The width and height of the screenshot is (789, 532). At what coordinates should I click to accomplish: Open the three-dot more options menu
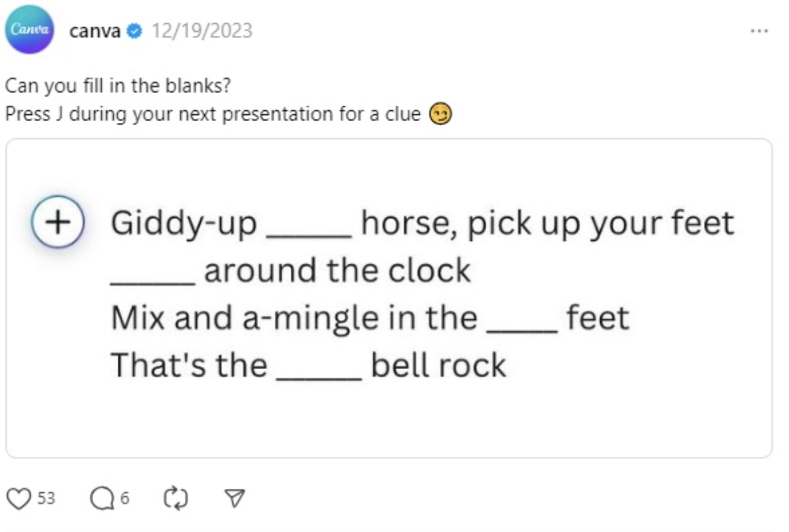(x=759, y=31)
